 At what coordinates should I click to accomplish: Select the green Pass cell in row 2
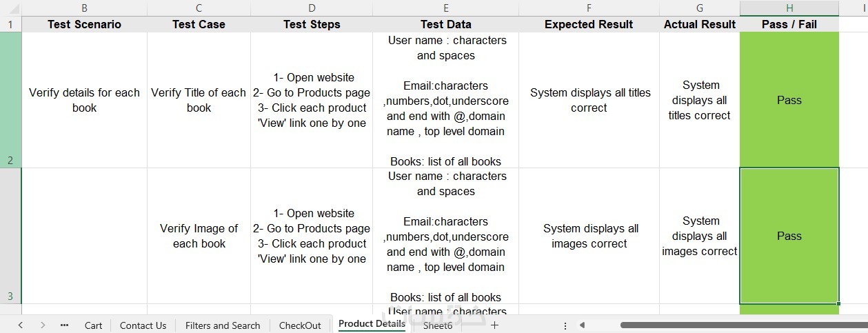[789, 100]
